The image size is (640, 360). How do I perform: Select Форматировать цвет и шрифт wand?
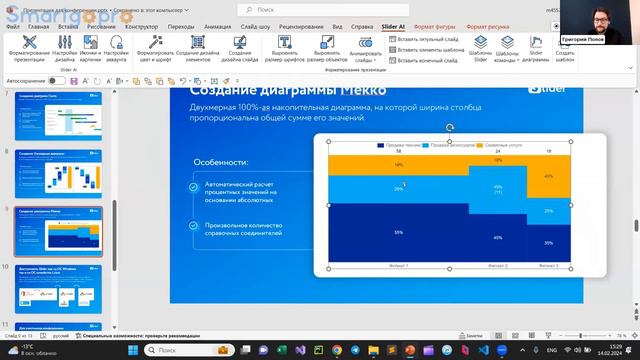click(x=155, y=48)
